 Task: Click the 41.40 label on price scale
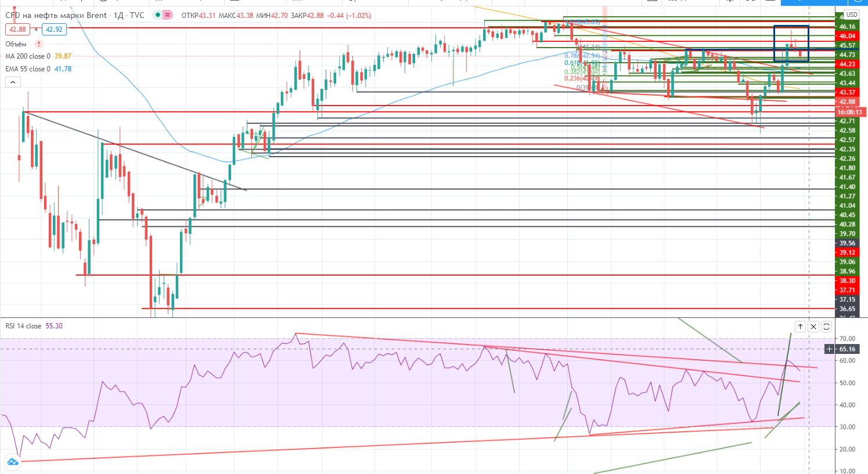pyautogui.click(x=847, y=187)
